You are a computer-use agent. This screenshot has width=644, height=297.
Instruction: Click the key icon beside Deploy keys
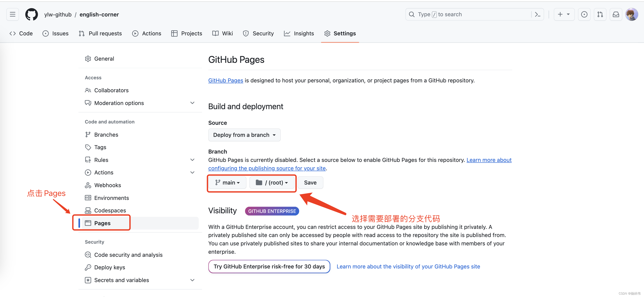(88, 267)
